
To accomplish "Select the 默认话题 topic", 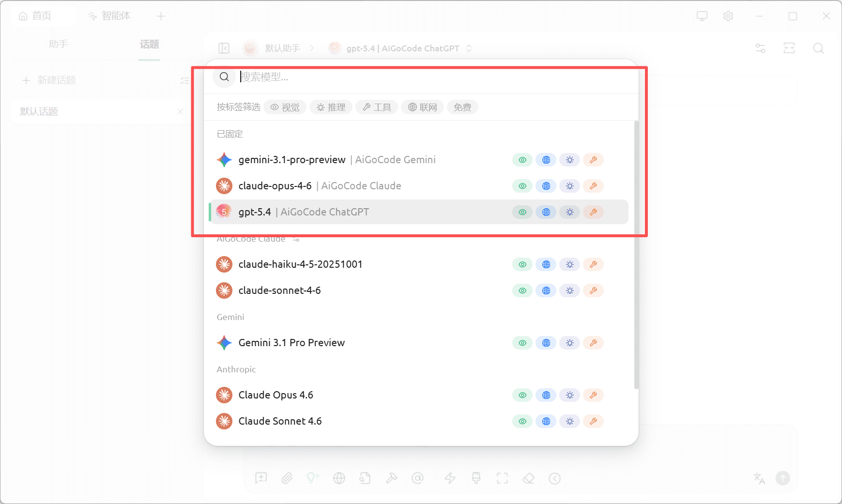I will pos(99,112).
